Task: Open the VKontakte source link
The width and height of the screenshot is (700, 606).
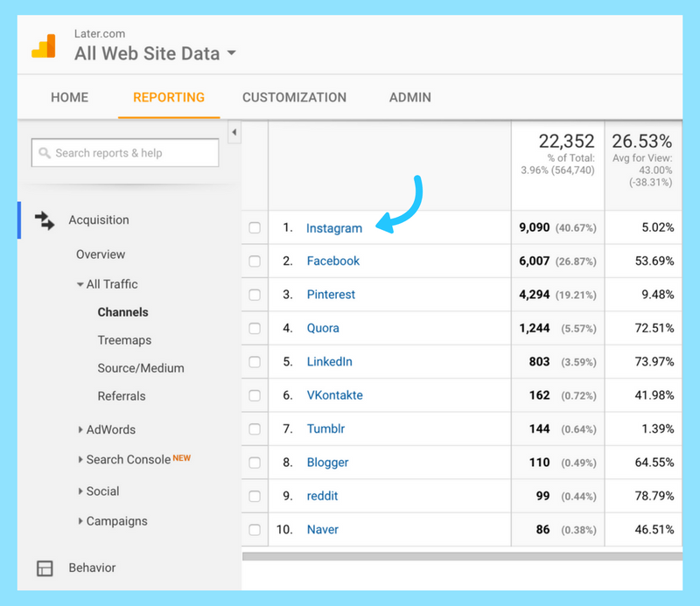Action: click(x=335, y=395)
